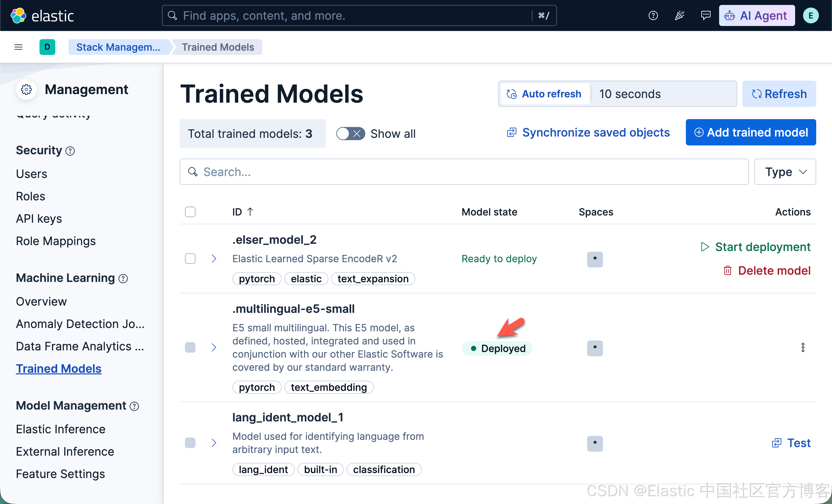Click spaces badge for .multilingual-e5-small

pyautogui.click(x=595, y=348)
